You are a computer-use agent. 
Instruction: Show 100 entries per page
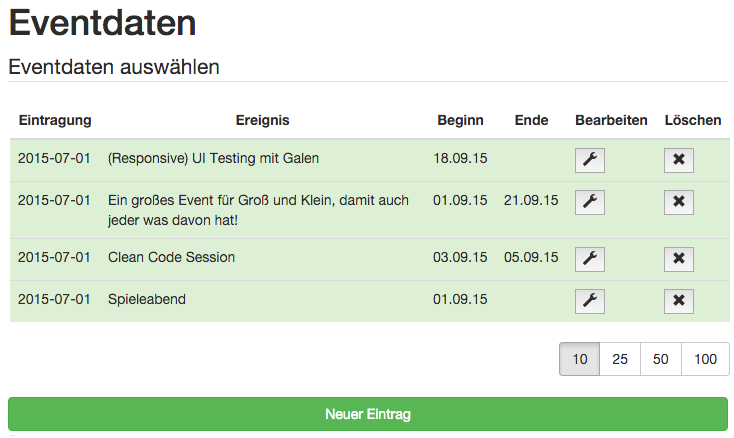(705, 359)
